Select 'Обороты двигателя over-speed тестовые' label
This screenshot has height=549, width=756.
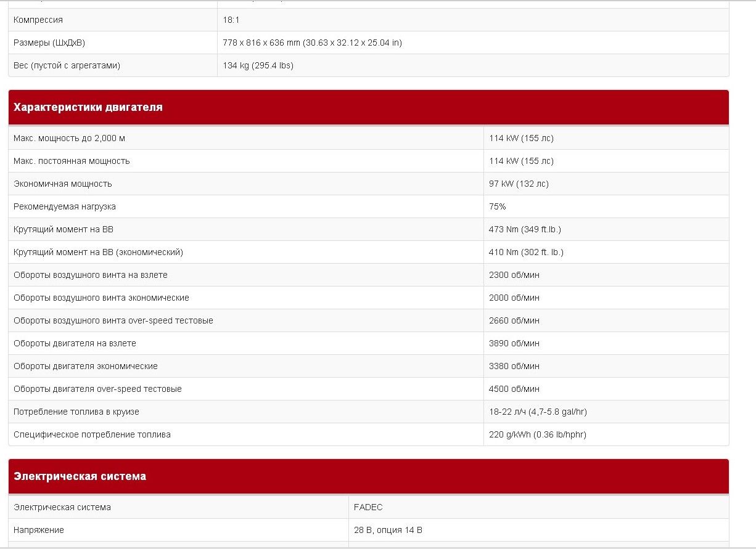[97, 389]
